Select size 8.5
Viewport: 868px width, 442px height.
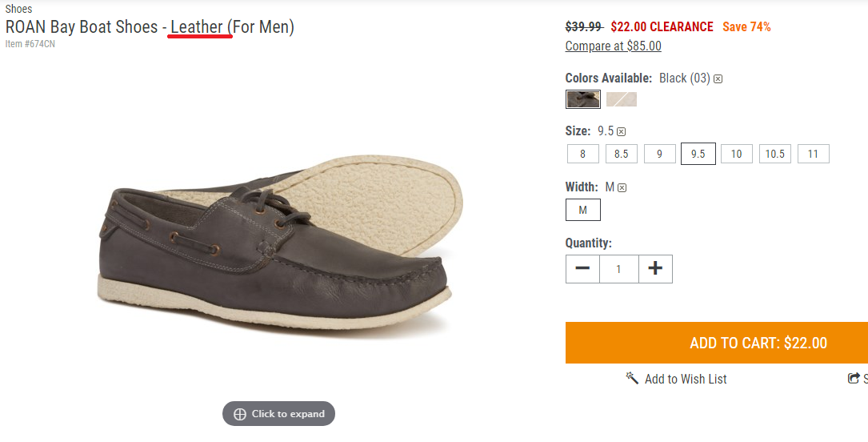click(x=621, y=154)
